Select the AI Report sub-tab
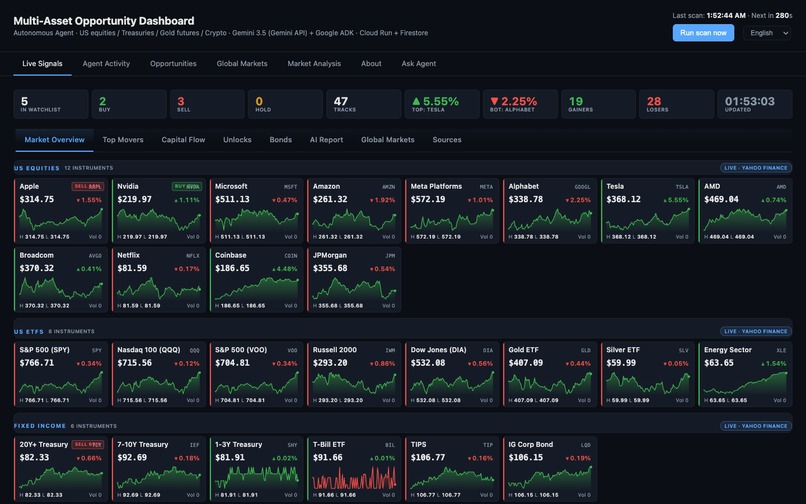Screen dimensions: 806x504 click(x=326, y=140)
